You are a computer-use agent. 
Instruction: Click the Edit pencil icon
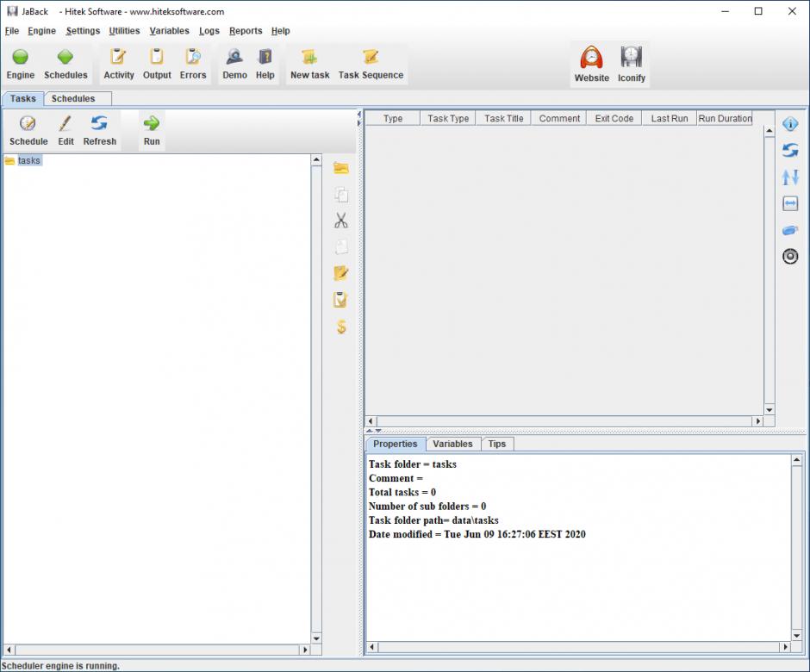[65, 123]
